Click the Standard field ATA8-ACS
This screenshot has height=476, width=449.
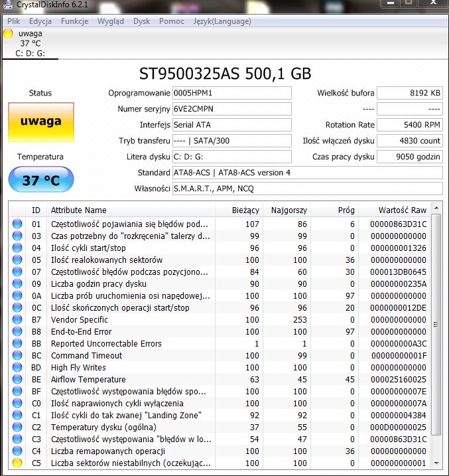click(308, 173)
